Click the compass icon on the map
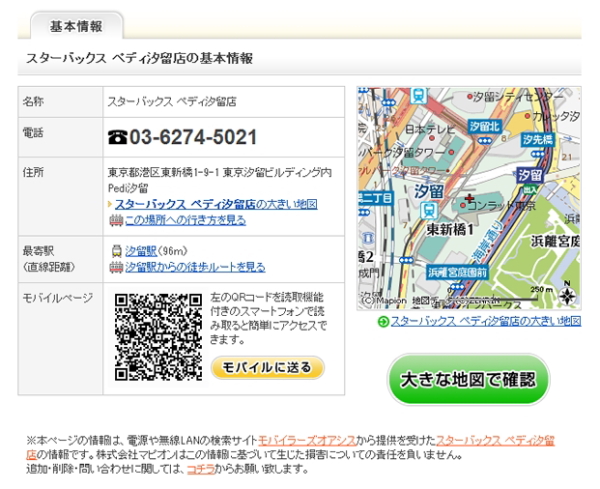The height and width of the screenshot is (489, 600). [x=568, y=294]
